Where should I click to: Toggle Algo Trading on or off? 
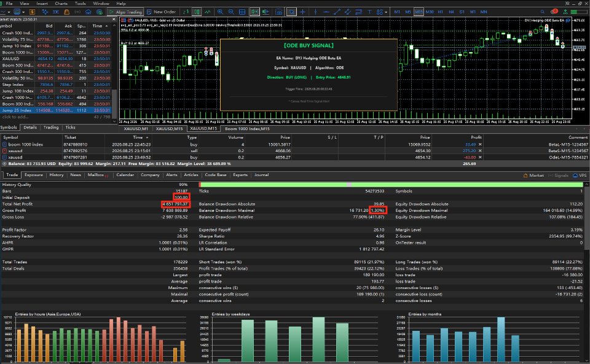(x=125, y=12)
